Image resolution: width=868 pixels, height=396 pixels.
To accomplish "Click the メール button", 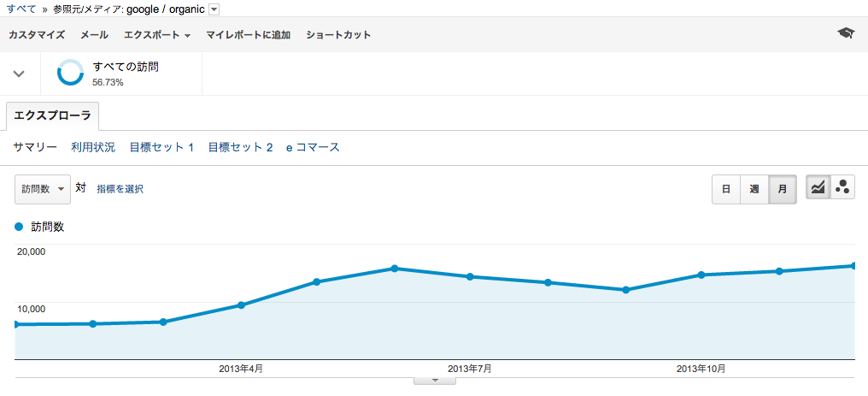I will (94, 34).
